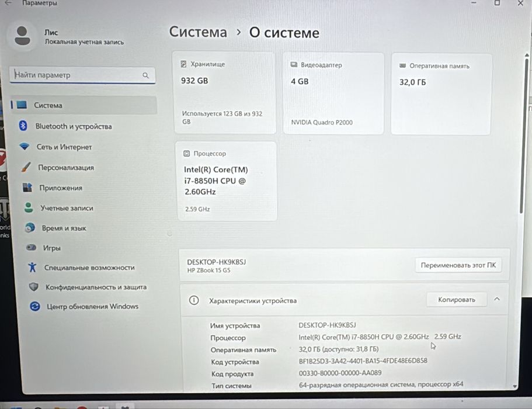The image size is (532, 409).
Task: Click the accessibility figure icon
Action: 32,267
